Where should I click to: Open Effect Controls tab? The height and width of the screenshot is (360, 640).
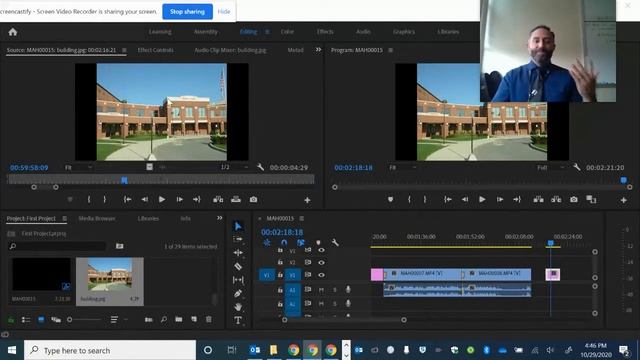[156, 50]
